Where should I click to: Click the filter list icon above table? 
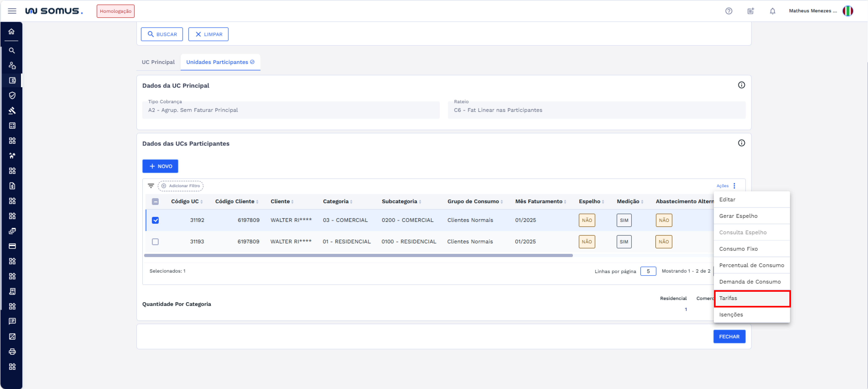pyautogui.click(x=151, y=186)
